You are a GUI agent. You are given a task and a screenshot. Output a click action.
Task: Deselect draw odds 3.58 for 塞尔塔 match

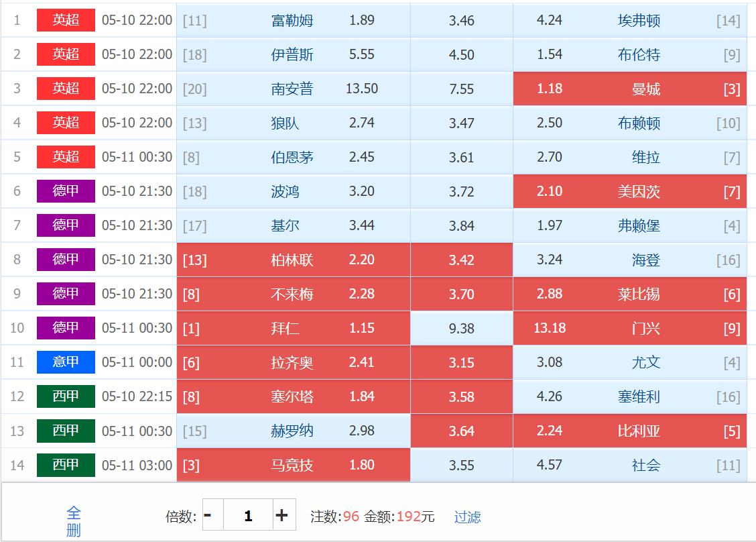point(461,397)
